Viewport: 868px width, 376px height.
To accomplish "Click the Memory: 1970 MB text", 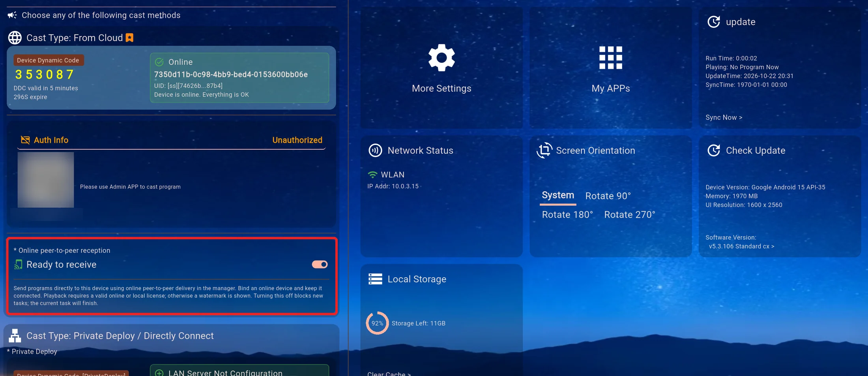I will [x=731, y=196].
